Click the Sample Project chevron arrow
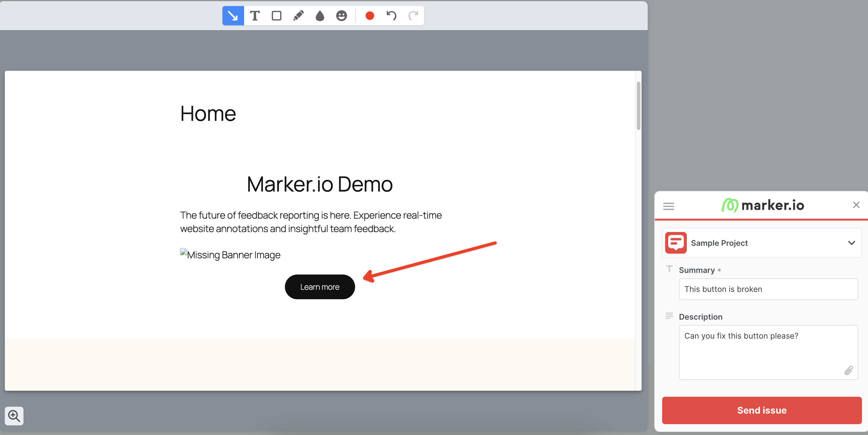Image resolution: width=868 pixels, height=435 pixels. (851, 243)
